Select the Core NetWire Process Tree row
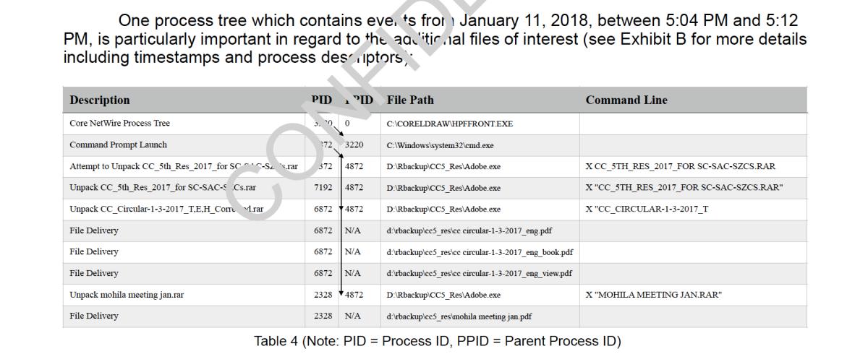 tap(435, 124)
